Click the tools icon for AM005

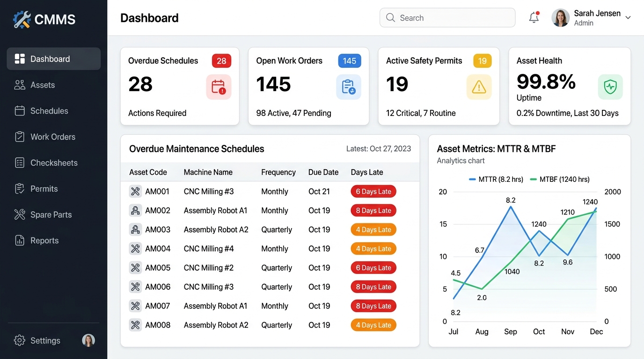tap(135, 268)
